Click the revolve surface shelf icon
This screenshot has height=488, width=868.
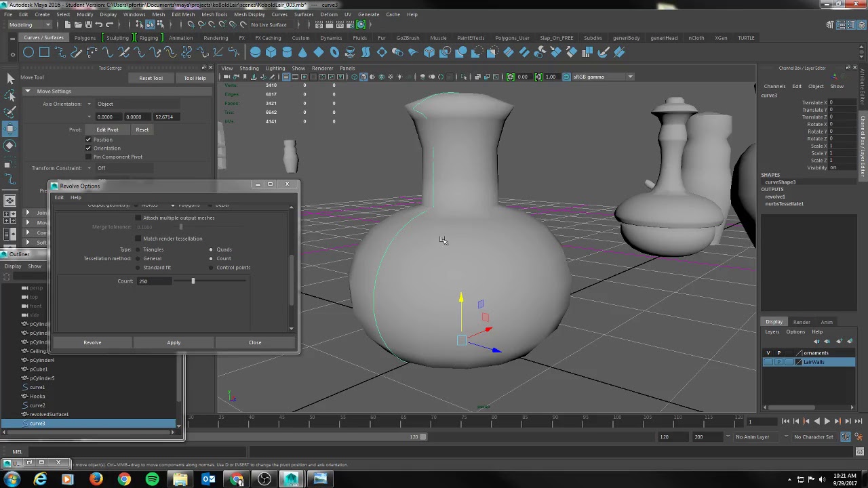pyautogui.click(x=350, y=52)
